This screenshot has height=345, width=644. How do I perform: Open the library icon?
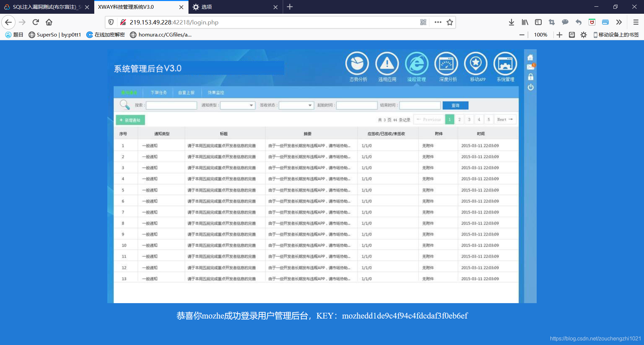(x=525, y=22)
